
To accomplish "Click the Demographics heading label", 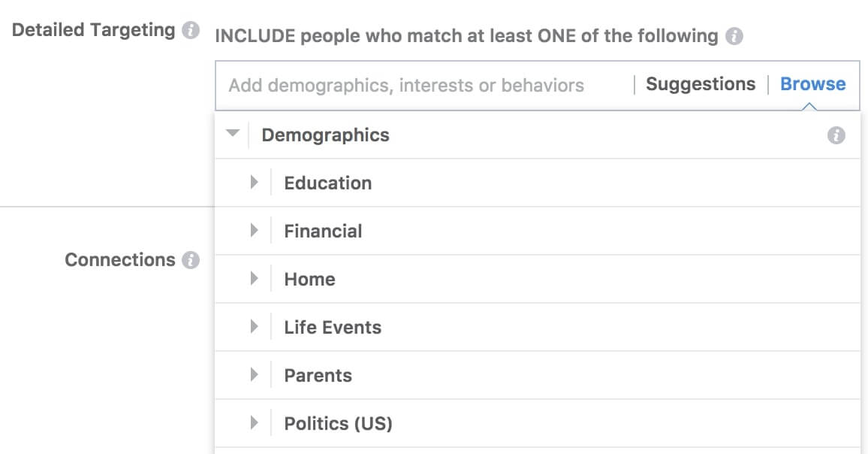I will point(326,135).
